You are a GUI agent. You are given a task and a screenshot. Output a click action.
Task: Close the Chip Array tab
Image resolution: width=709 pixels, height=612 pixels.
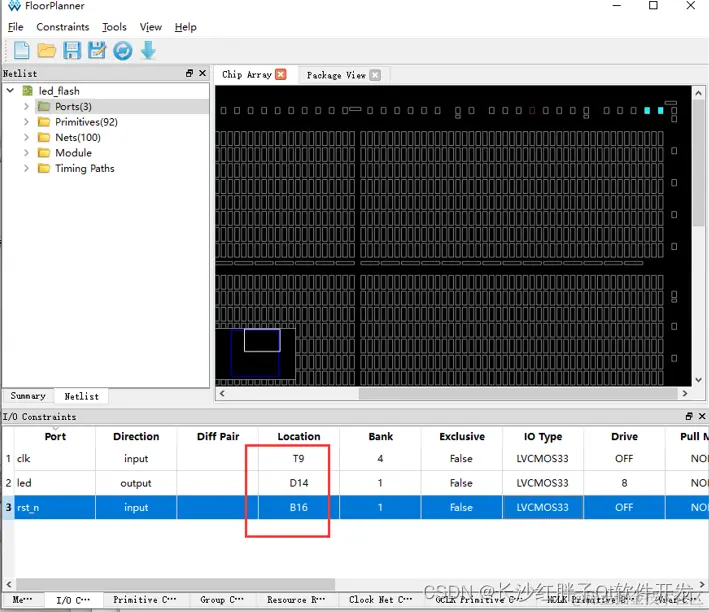click(x=281, y=75)
